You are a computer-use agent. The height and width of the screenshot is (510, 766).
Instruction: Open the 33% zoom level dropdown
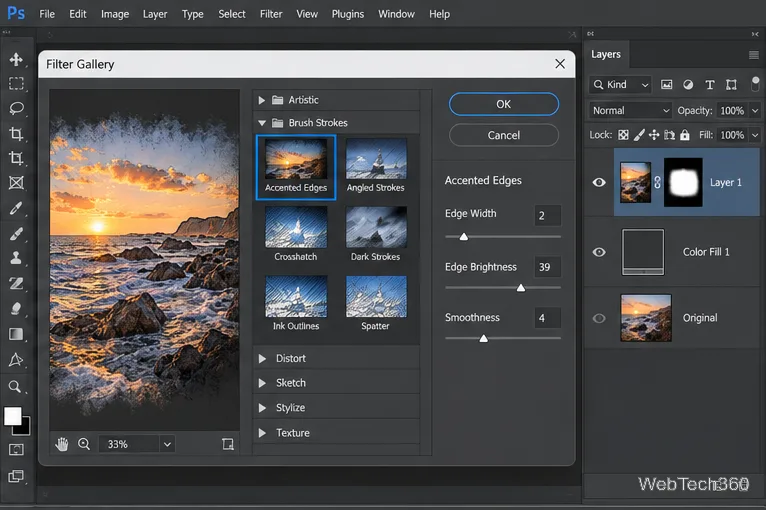point(167,445)
